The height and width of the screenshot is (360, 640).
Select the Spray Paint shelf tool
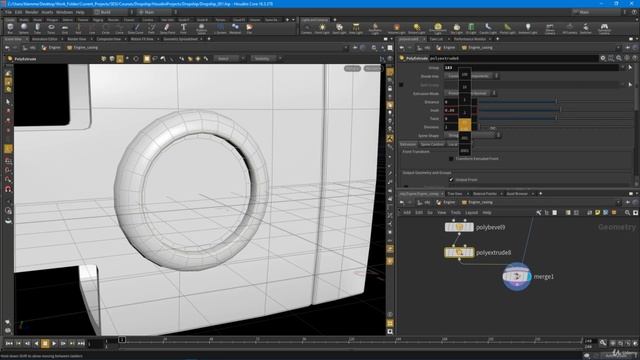tap(167, 29)
